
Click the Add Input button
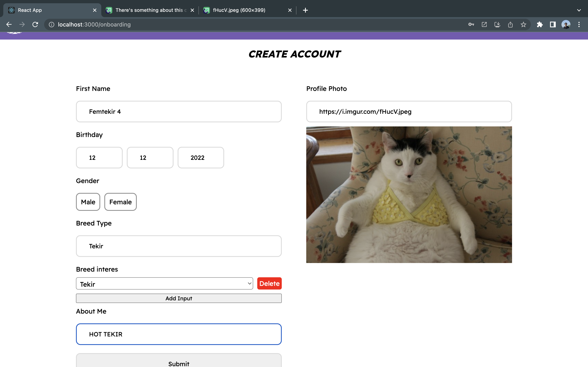179,298
